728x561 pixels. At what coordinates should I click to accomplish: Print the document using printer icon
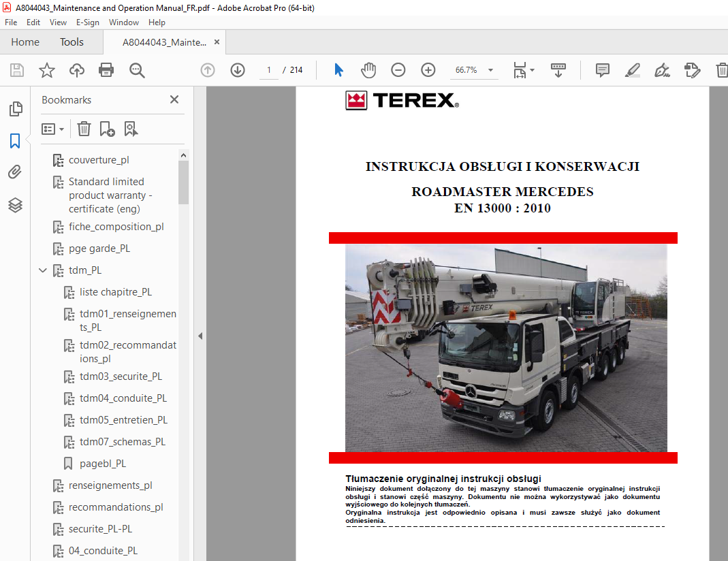pos(106,70)
